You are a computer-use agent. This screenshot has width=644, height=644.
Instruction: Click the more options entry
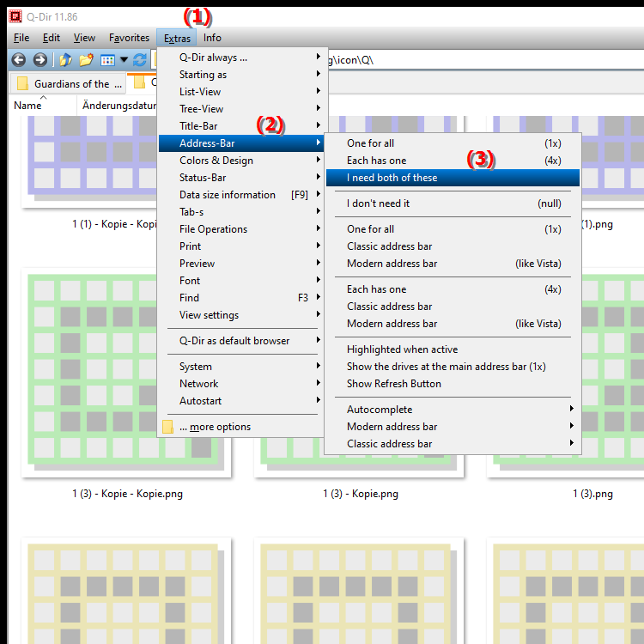241,427
